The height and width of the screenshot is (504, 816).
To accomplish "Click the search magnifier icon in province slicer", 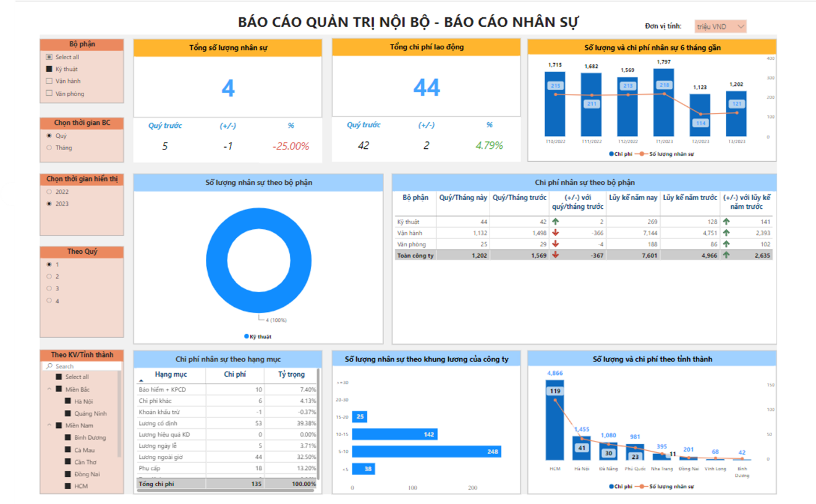I will pos(49,366).
